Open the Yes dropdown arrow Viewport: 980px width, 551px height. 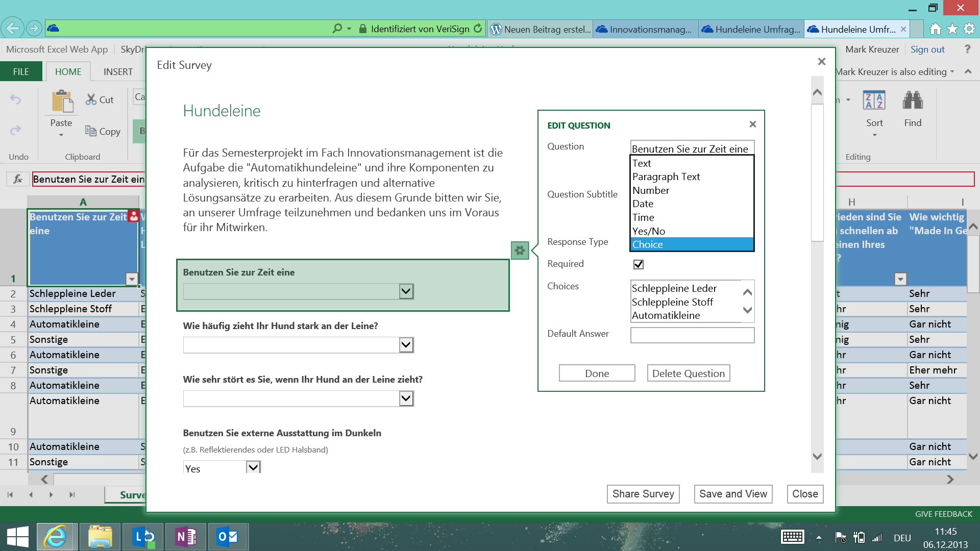253,467
